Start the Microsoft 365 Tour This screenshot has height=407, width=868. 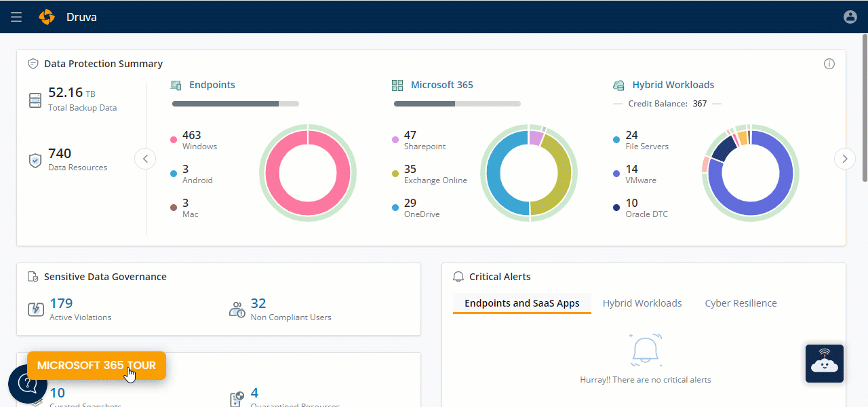[96, 365]
